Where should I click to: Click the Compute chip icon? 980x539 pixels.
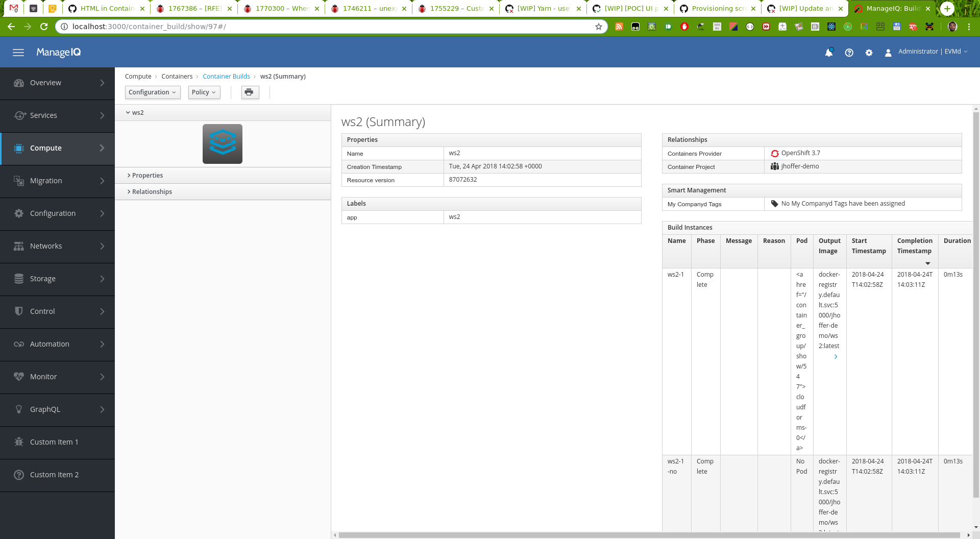point(19,148)
